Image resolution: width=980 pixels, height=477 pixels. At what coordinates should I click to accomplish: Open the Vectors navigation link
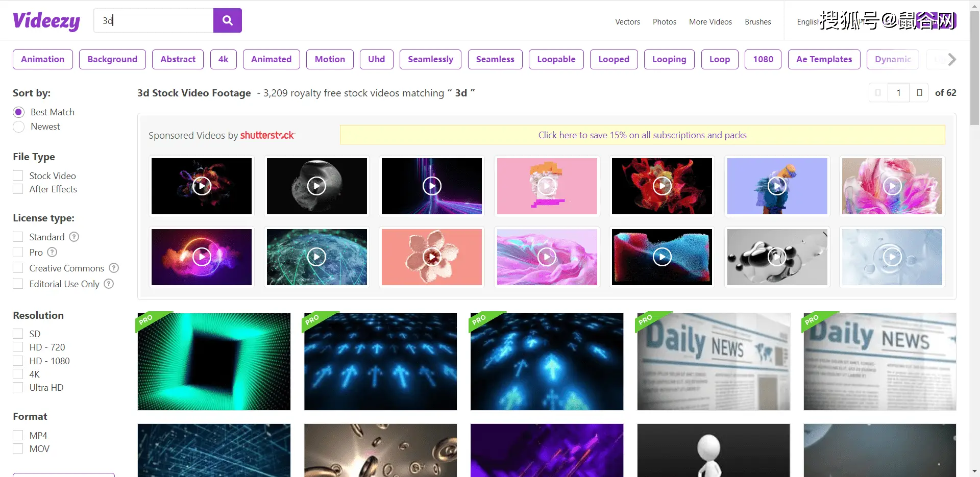[627, 22]
